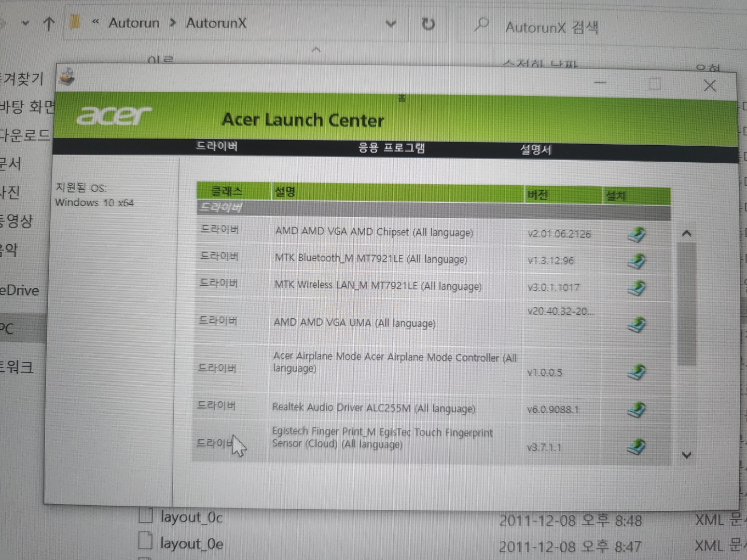
Task: Click the 설명 column header
Action: tap(398, 192)
